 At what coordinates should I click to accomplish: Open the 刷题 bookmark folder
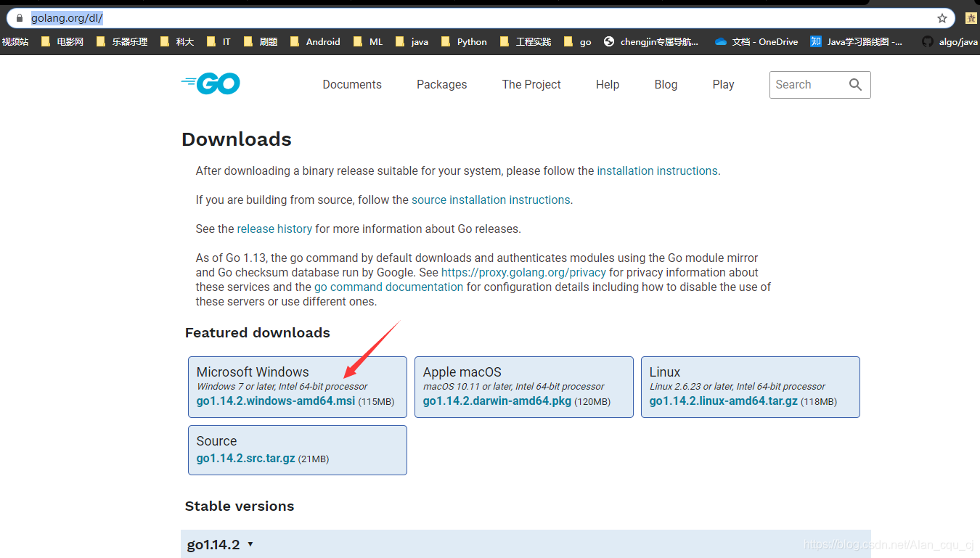[x=261, y=42]
